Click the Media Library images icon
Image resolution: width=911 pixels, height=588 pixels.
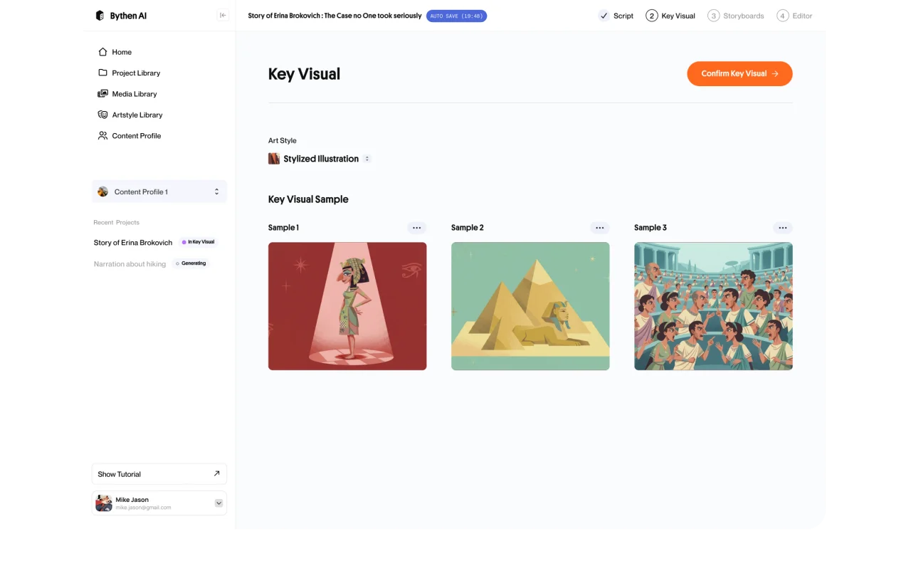[x=102, y=94]
